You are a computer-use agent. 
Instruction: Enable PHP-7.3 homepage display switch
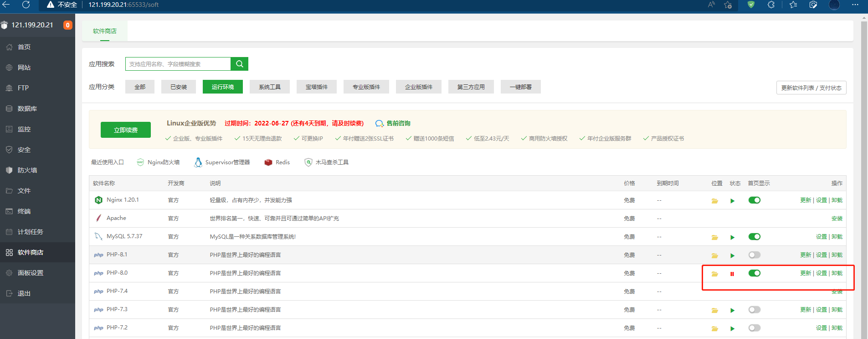click(755, 310)
